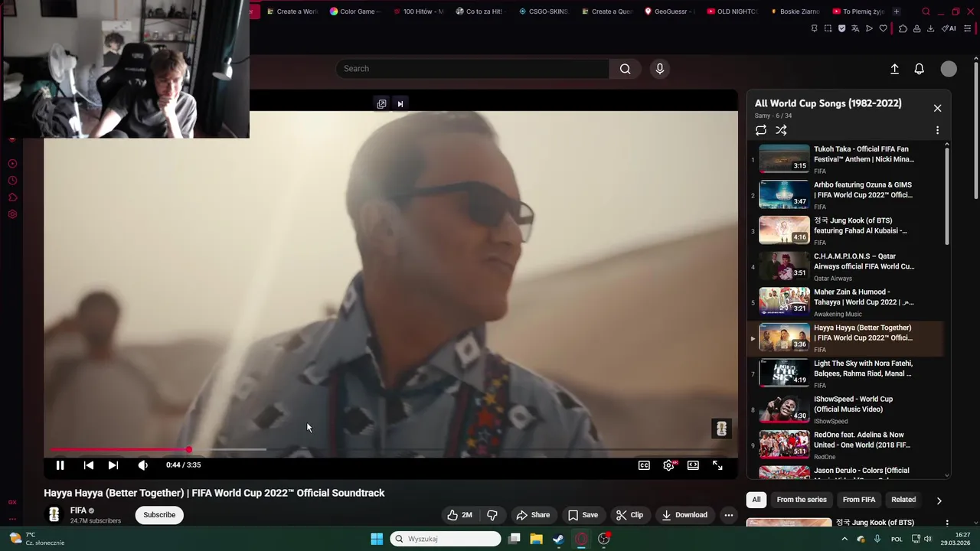Viewport: 980px width, 551px height.
Task: Close the All World Cup Songs playlist panel
Action: point(937,108)
